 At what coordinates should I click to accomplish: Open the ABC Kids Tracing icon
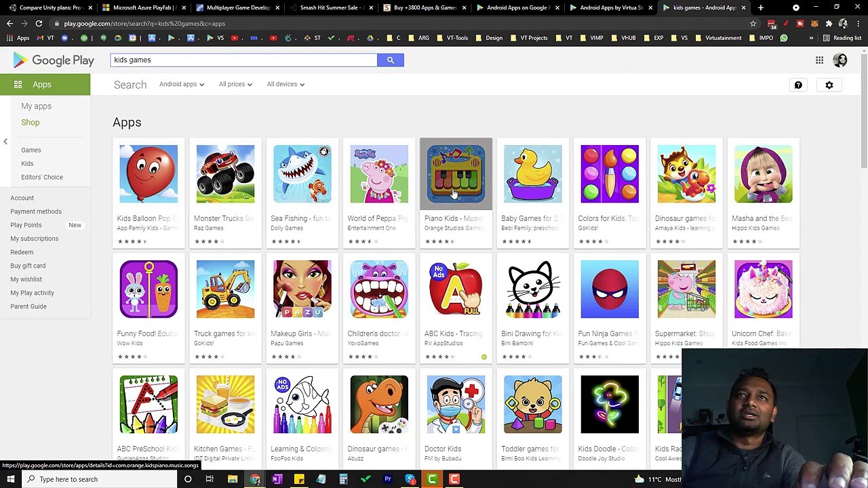pyautogui.click(x=456, y=289)
